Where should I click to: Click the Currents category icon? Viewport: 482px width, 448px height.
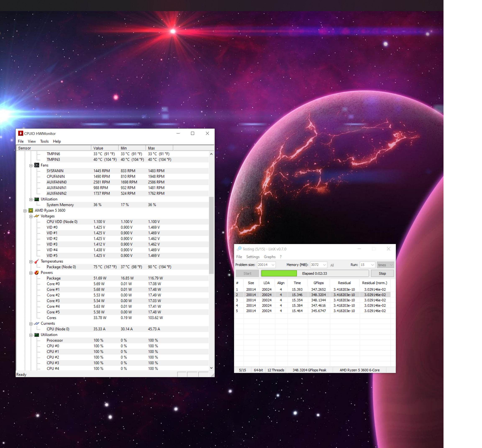point(37,323)
